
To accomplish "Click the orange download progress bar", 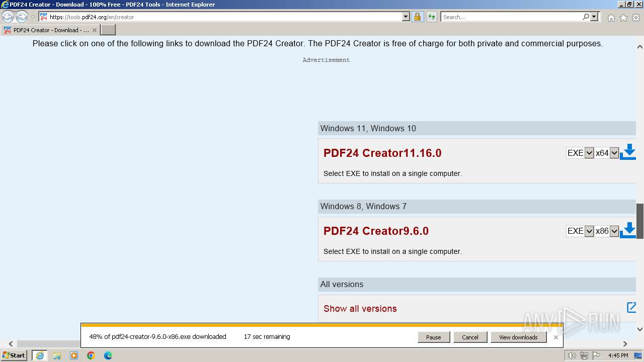I will point(321,325).
